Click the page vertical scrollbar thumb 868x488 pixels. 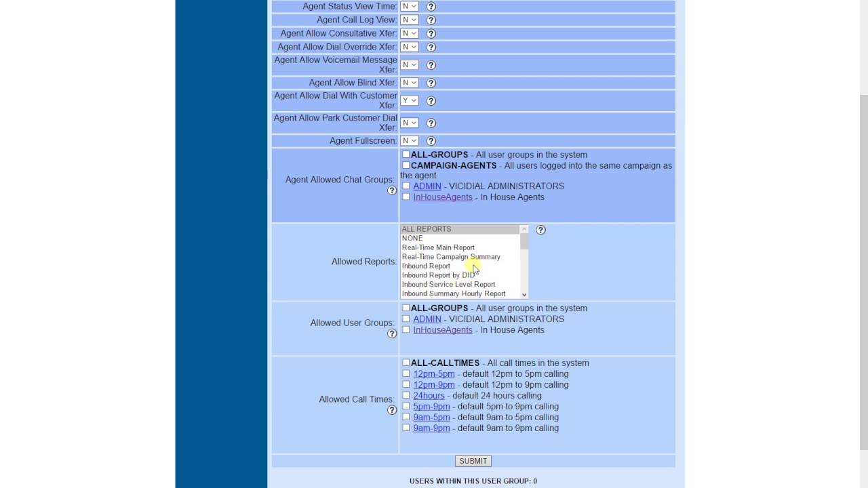(x=863, y=272)
